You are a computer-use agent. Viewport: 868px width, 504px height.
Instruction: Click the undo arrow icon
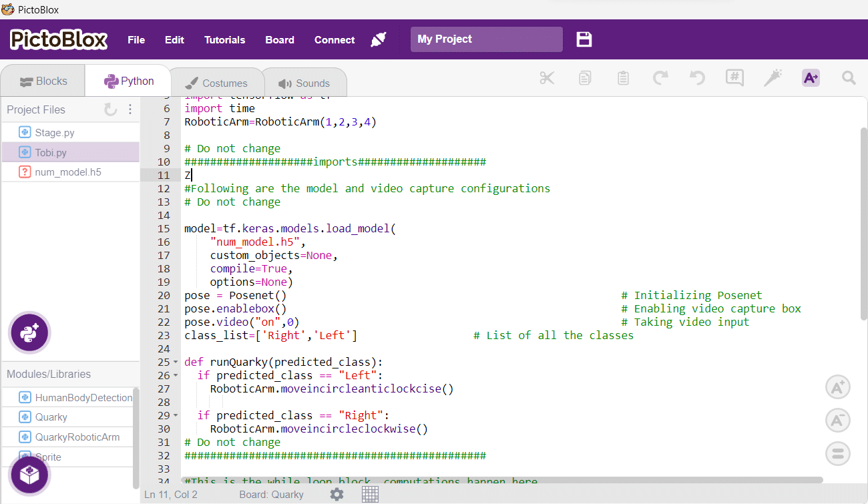pyautogui.click(x=697, y=78)
